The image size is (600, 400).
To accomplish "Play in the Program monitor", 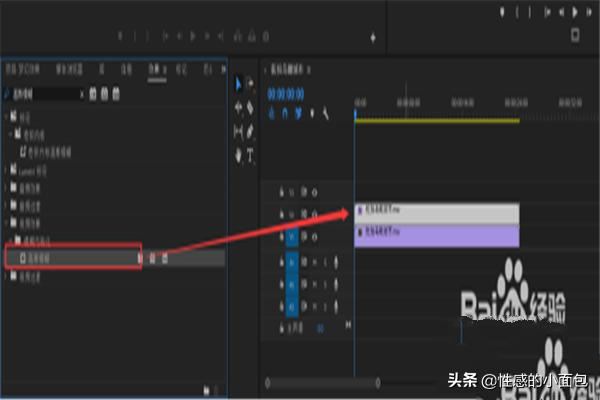I will pos(574,12).
